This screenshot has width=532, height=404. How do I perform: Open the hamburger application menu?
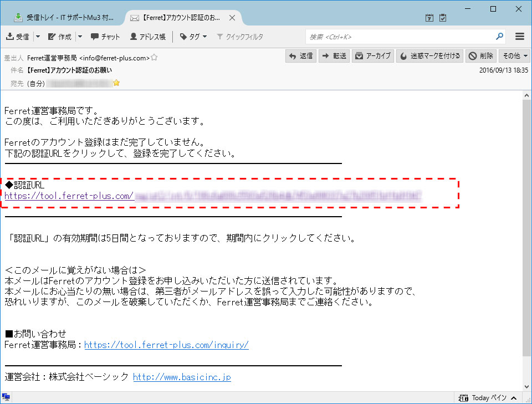(520, 36)
